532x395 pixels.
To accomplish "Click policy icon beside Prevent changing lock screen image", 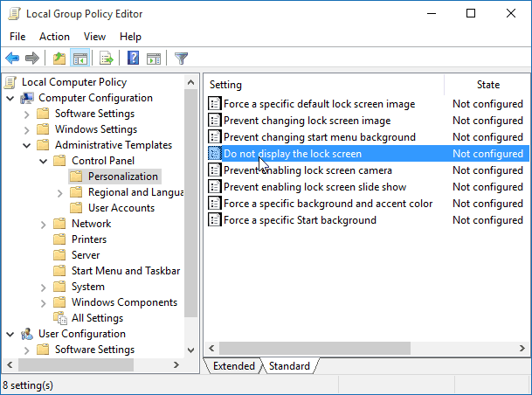I will tap(214, 120).
